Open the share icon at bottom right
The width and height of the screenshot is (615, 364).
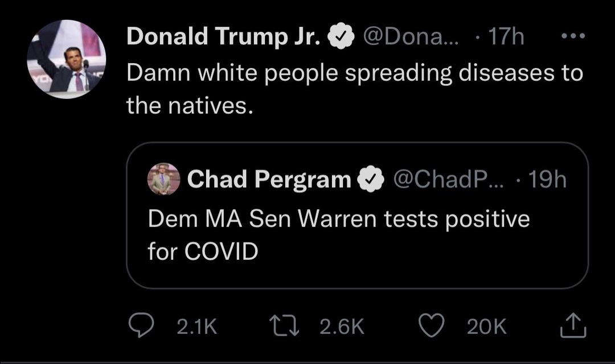pos(574,325)
